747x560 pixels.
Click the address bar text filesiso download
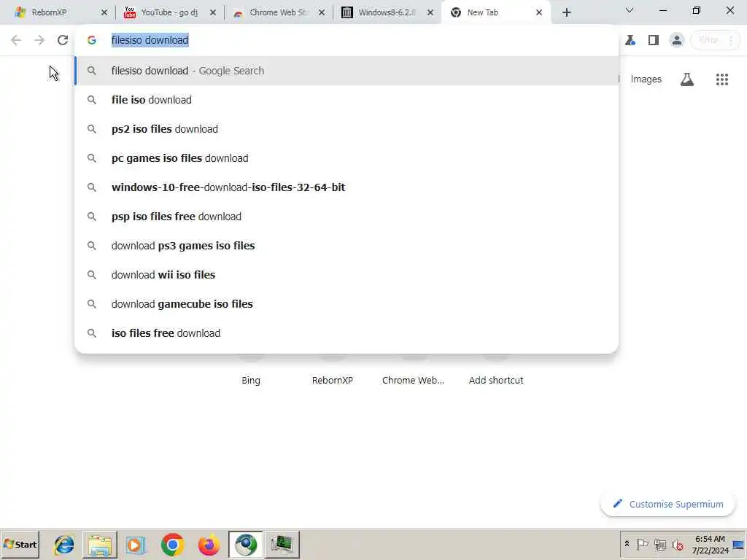click(150, 40)
